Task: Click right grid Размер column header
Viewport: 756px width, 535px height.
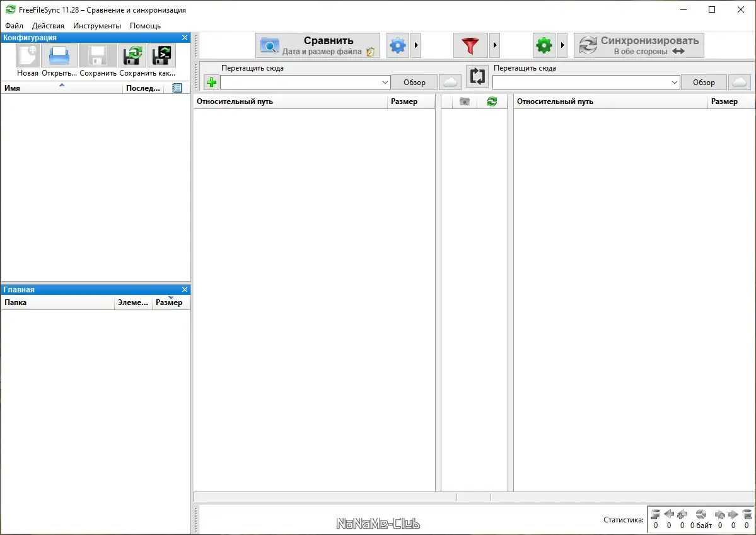Action: [731, 101]
